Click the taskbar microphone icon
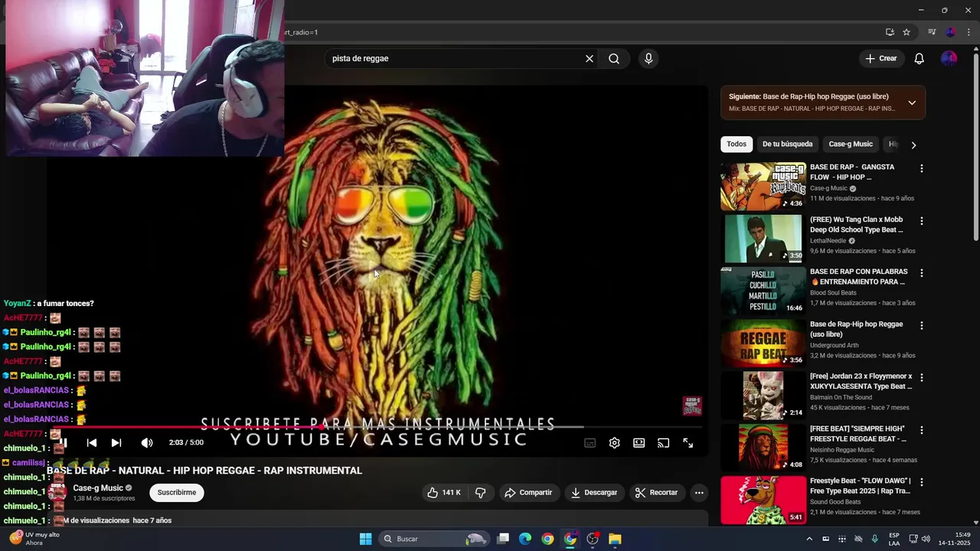980x551 pixels. [x=874, y=539]
